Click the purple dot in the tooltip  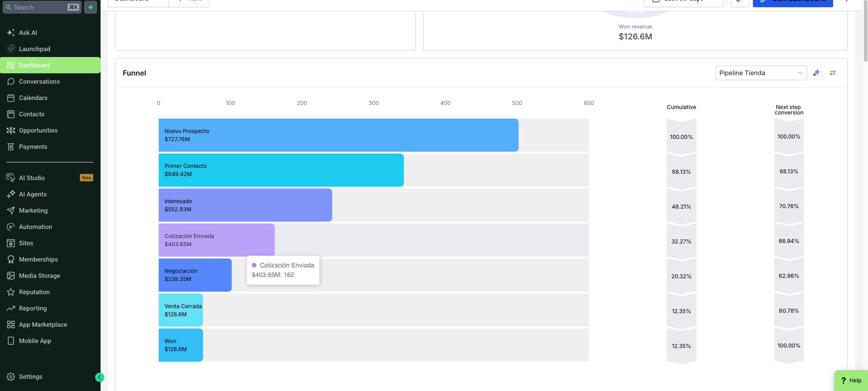(254, 265)
